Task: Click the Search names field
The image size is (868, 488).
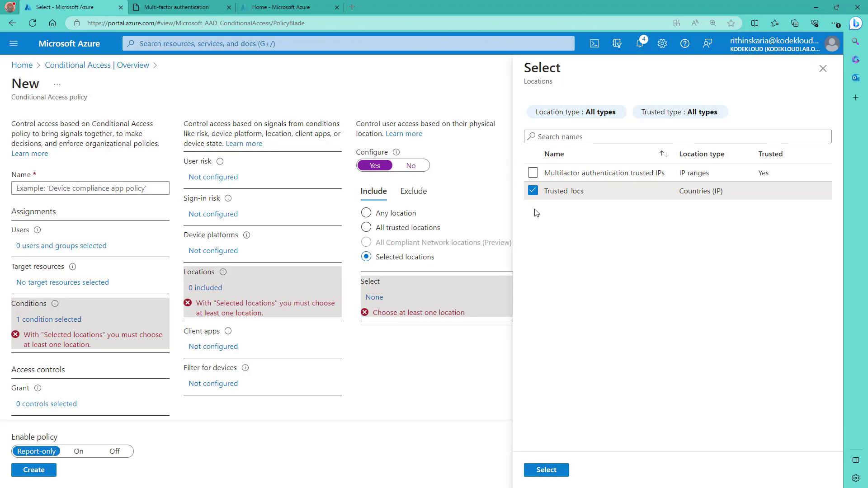Action: pos(678,136)
